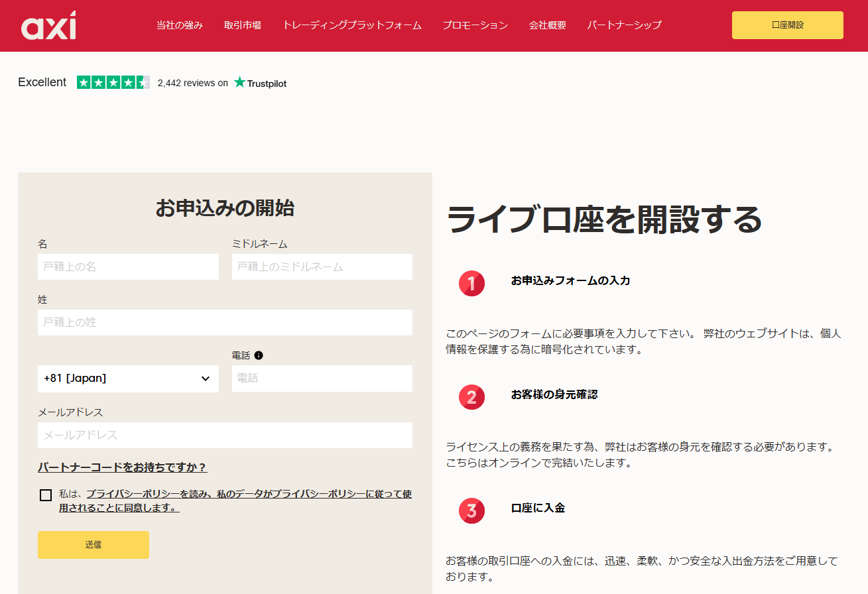Screen dimensions: 868x594
Task: Open the トレーディングプラットフォーム menu
Action: coord(352,26)
